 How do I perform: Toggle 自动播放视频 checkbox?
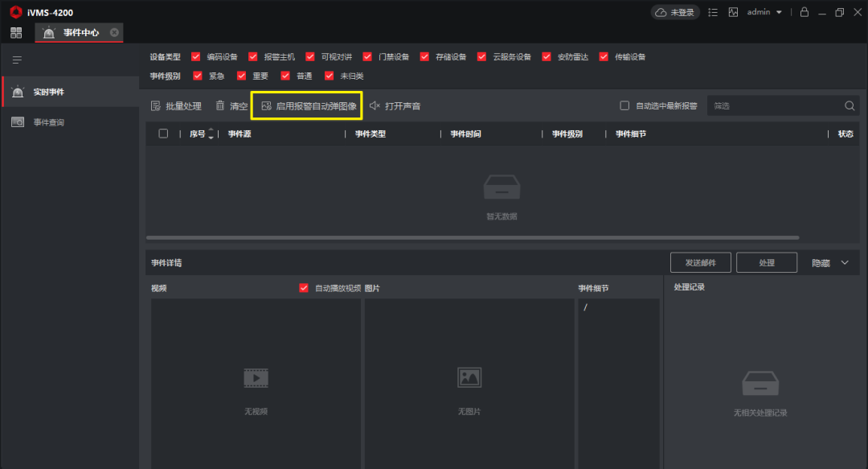pos(303,288)
